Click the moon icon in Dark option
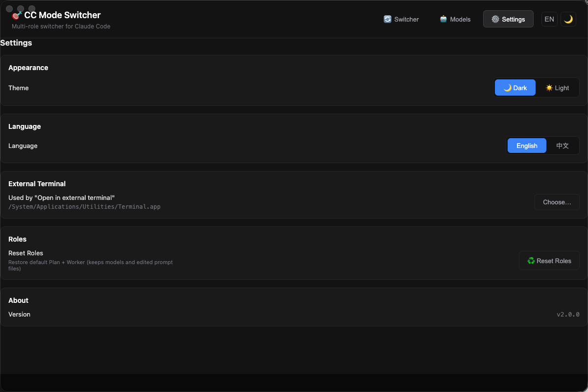588x392 pixels. pyautogui.click(x=508, y=88)
